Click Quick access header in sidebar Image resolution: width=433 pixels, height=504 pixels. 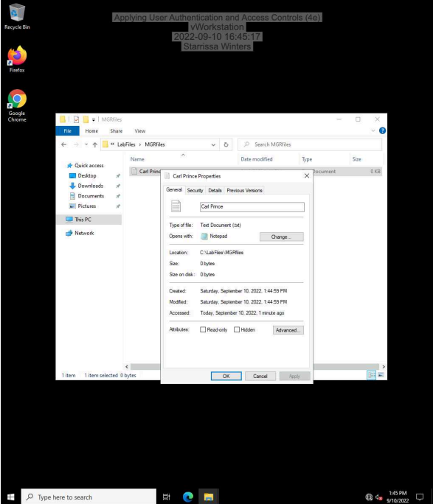89,166
